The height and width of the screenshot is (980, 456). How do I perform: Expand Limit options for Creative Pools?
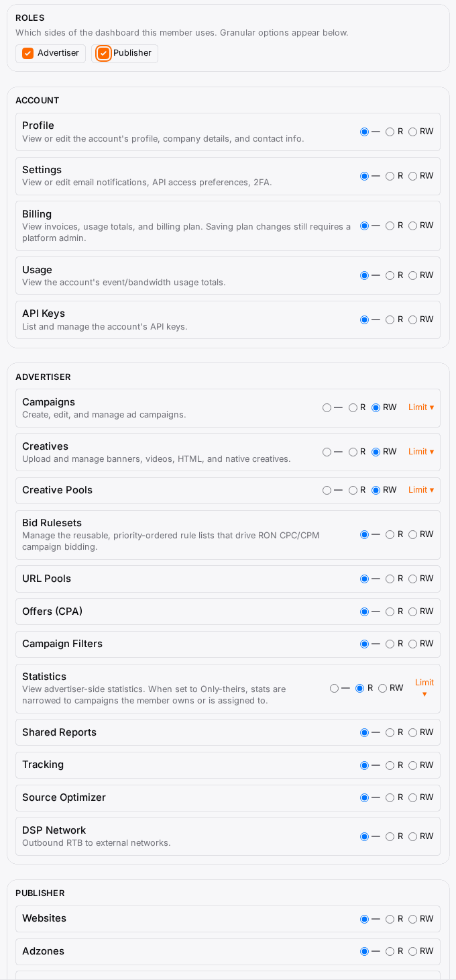coord(421,490)
